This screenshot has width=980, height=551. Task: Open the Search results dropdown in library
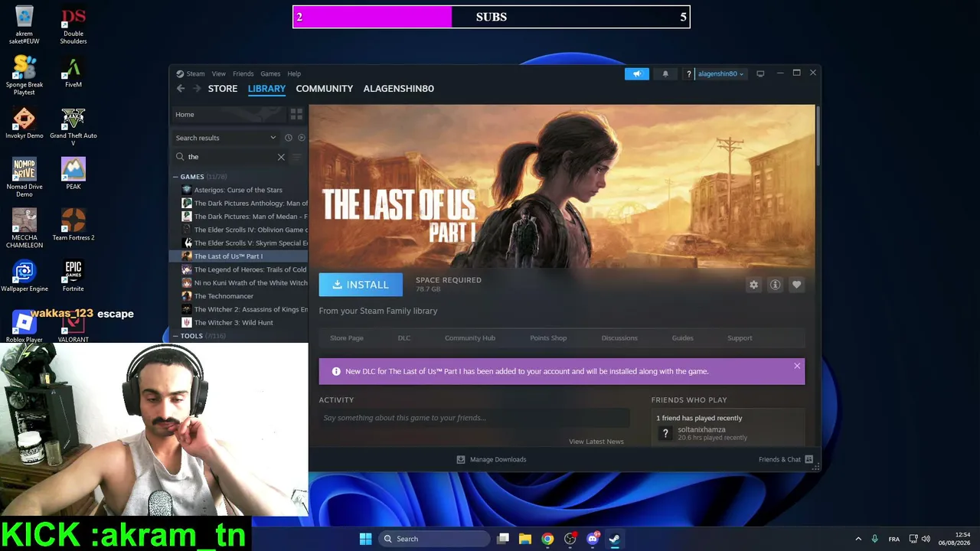tap(226, 138)
